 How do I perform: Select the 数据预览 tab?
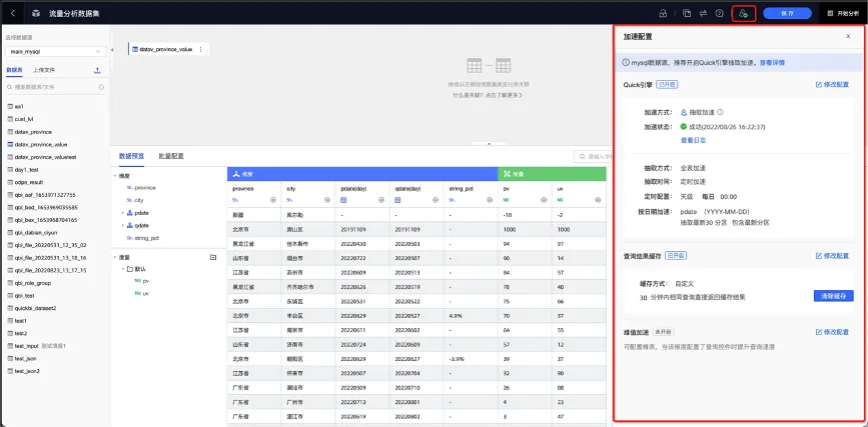131,156
